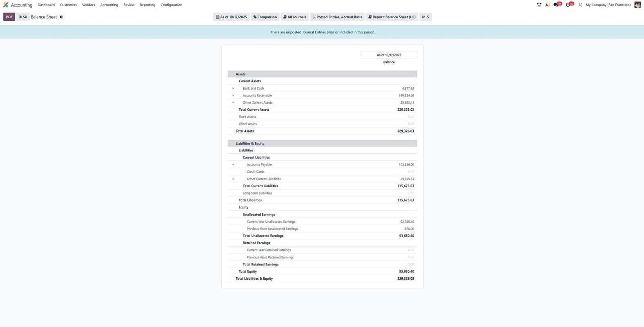Open the VoIP phone dialer icon
Screen dimensions: 644x327
coord(539,5)
